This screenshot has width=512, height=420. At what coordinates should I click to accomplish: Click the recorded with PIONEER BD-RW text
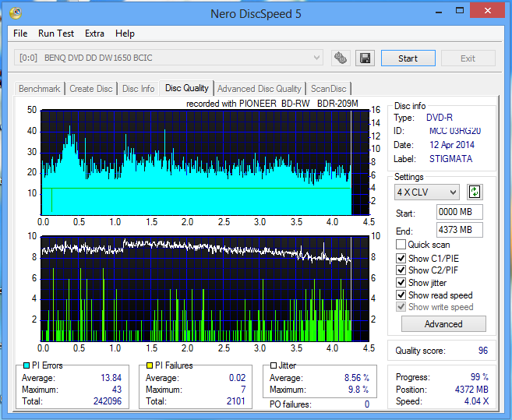(x=272, y=104)
